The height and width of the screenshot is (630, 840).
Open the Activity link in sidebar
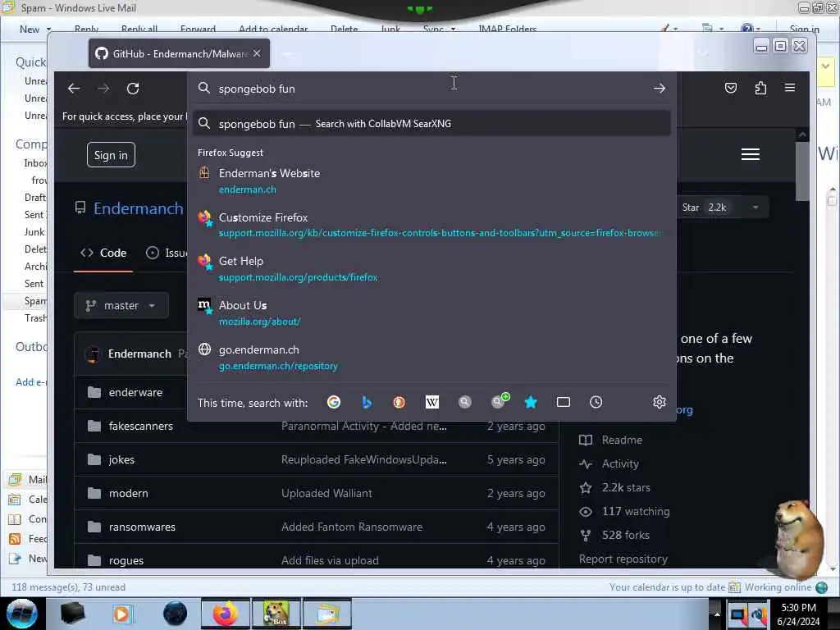click(620, 464)
